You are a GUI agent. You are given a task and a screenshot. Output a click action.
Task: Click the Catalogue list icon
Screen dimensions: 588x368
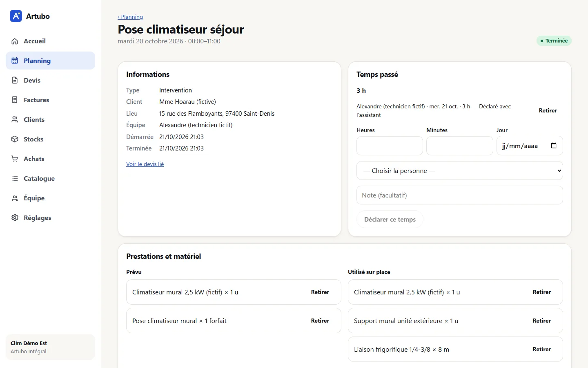[x=15, y=179]
